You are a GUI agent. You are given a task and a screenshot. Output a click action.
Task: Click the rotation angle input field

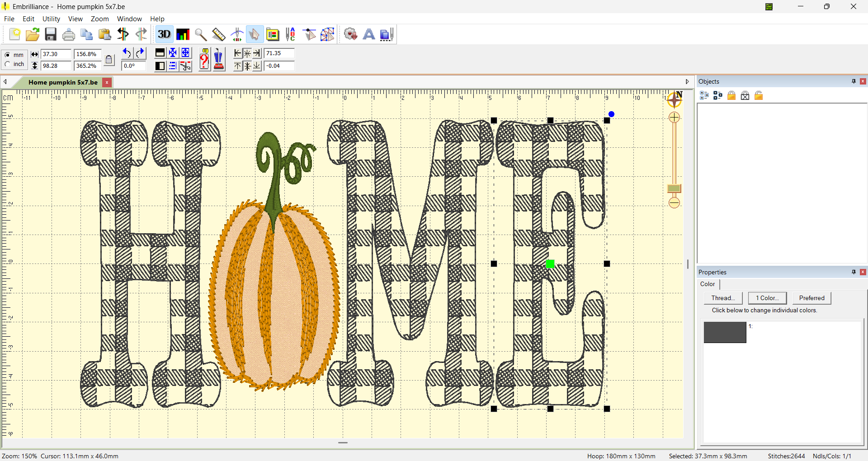[x=133, y=66]
